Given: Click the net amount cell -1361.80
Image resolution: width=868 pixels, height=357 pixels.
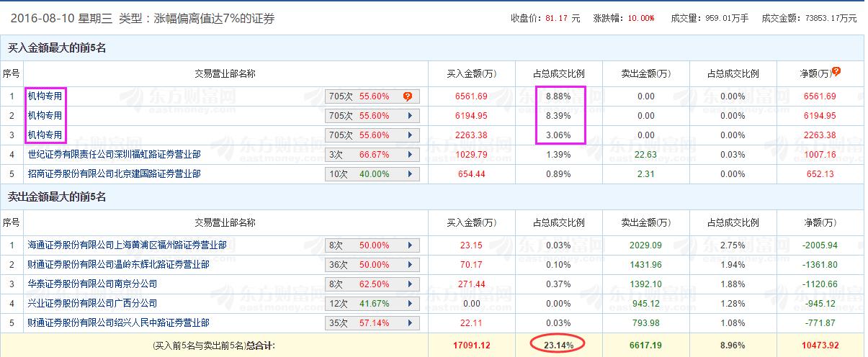Looking at the screenshot, I should click(820, 264).
